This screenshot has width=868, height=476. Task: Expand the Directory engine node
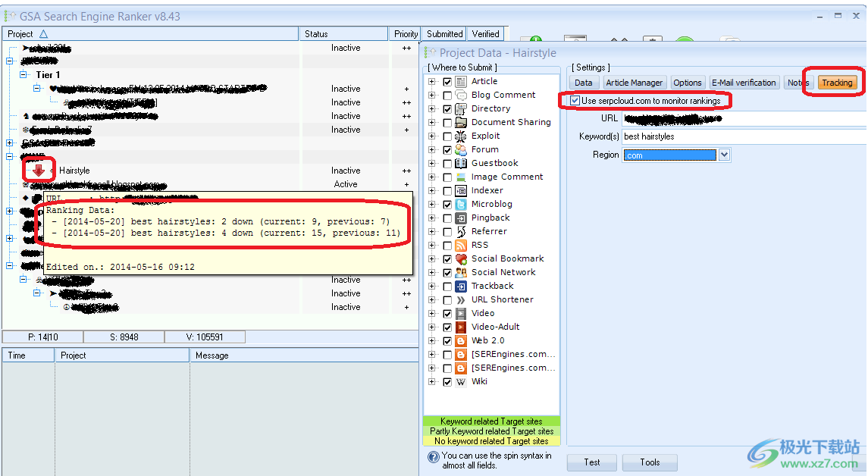[x=432, y=109]
